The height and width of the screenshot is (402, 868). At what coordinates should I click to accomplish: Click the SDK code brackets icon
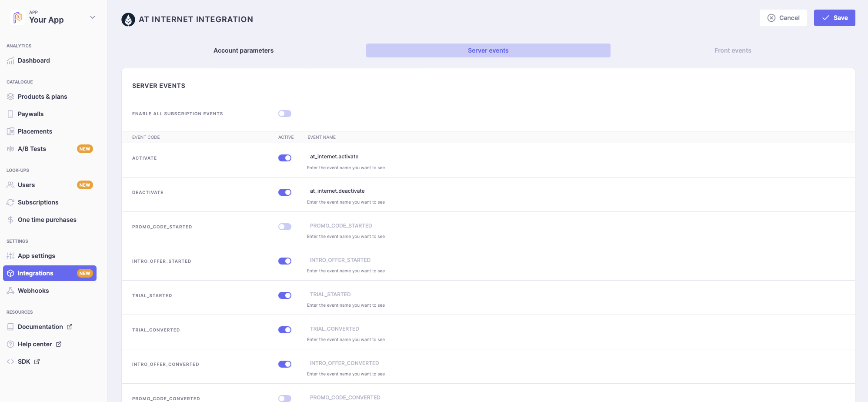click(x=10, y=362)
